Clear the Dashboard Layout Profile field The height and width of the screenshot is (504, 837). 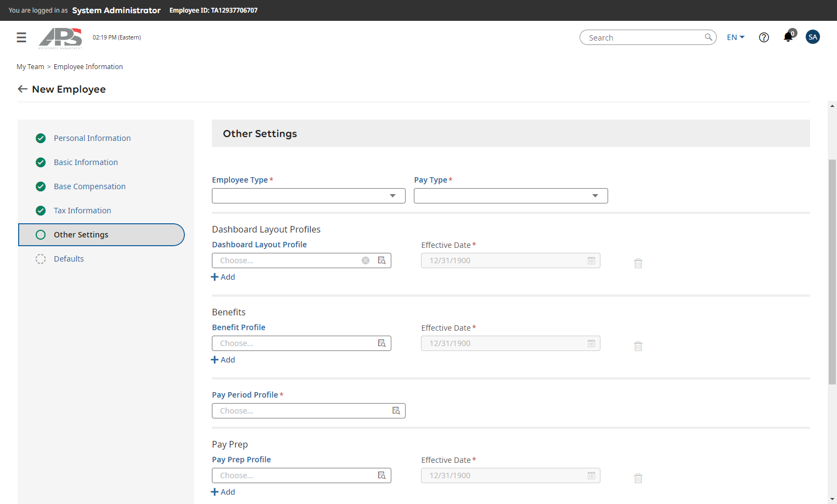click(366, 261)
